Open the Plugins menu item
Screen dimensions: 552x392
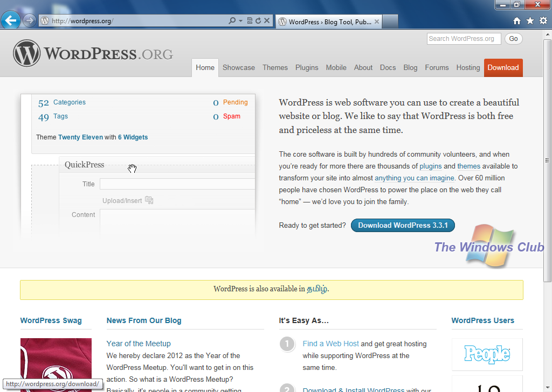(307, 67)
